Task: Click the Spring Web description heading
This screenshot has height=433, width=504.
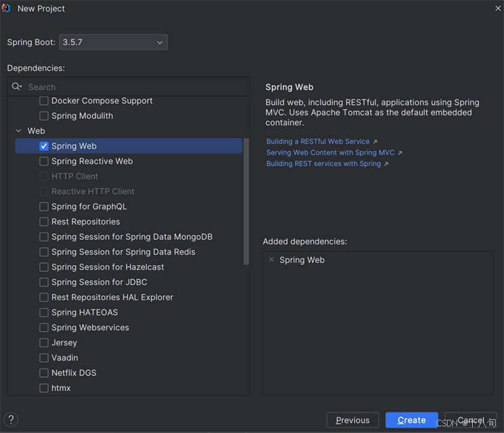Action: 289,87
